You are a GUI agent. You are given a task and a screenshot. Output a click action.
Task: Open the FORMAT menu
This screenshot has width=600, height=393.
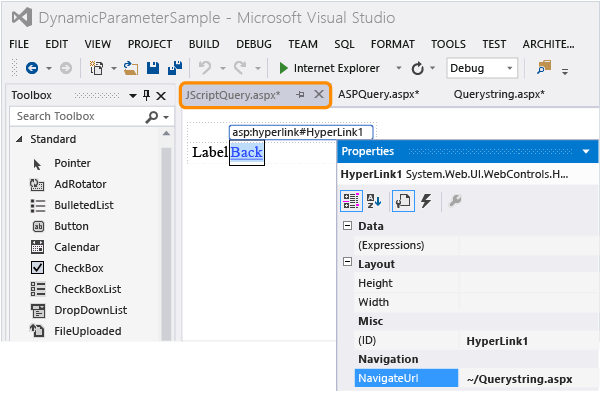click(x=393, y=44)
